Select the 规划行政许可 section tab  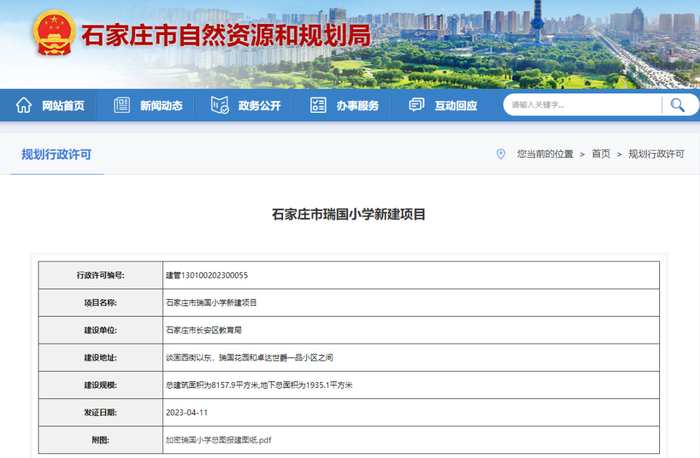click(57, 154)
